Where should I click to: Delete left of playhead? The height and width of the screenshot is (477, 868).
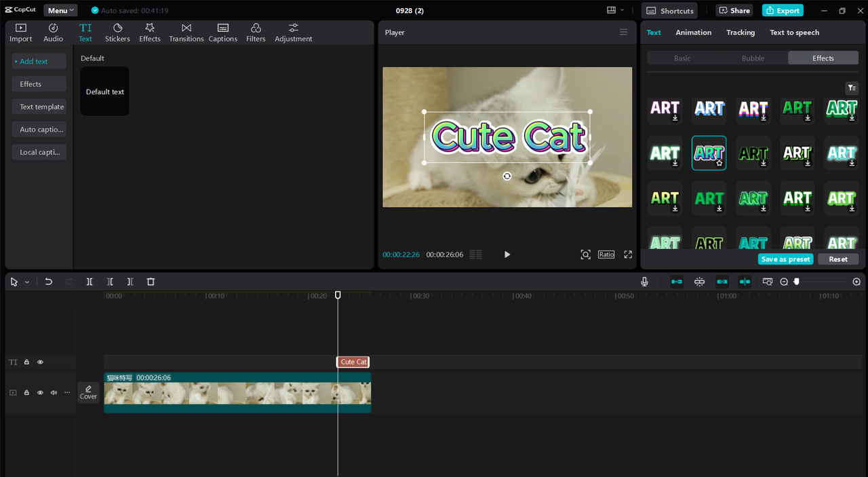coord(110,282)
